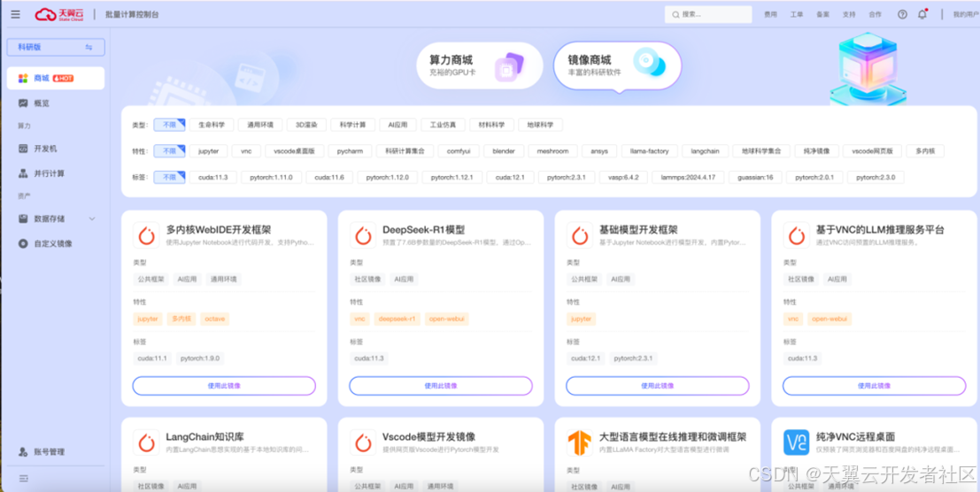This screenshot has height=492, width=980.
Task: Click the 商城 sidebar entry label
Action: [42, 78]
